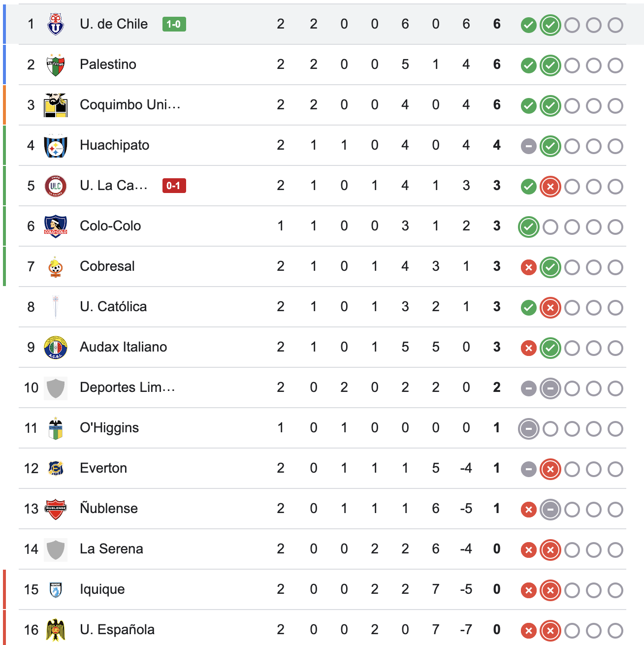Click the Coquimbo Unido crest icon

56,105
